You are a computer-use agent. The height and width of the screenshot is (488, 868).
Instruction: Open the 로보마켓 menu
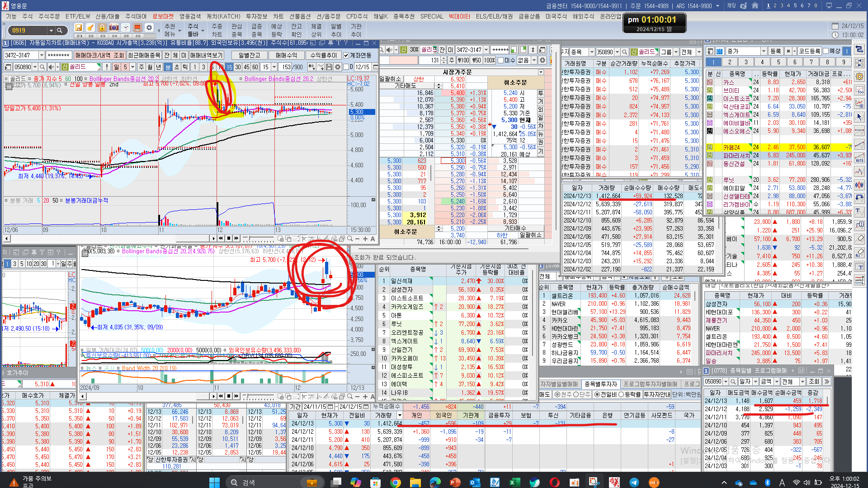point(163,16)
